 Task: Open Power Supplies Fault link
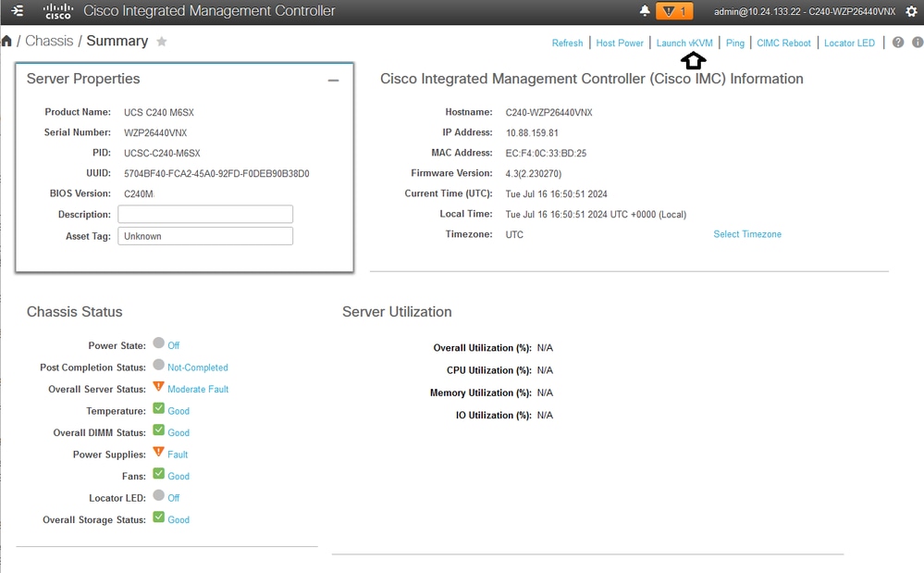pyautogui.click(x=178, y=455)
